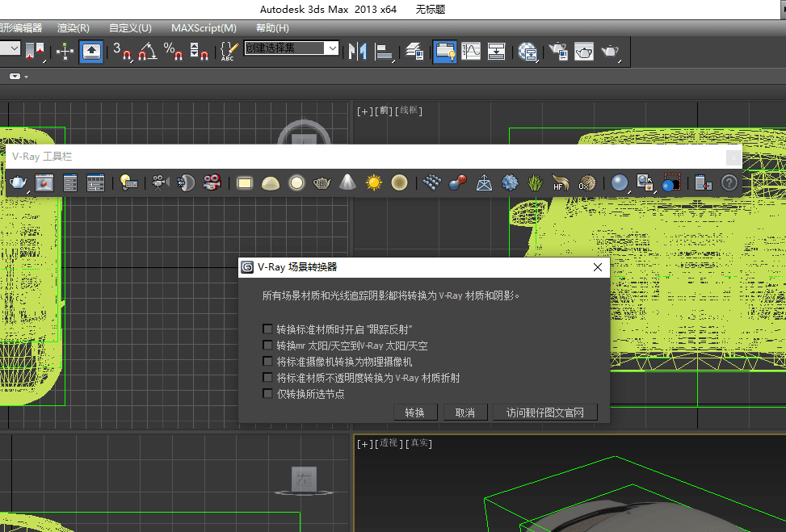The height and width of the screenshot is (532, 786).
Task: Click the Ox fur ball icon
Action: 586,182
